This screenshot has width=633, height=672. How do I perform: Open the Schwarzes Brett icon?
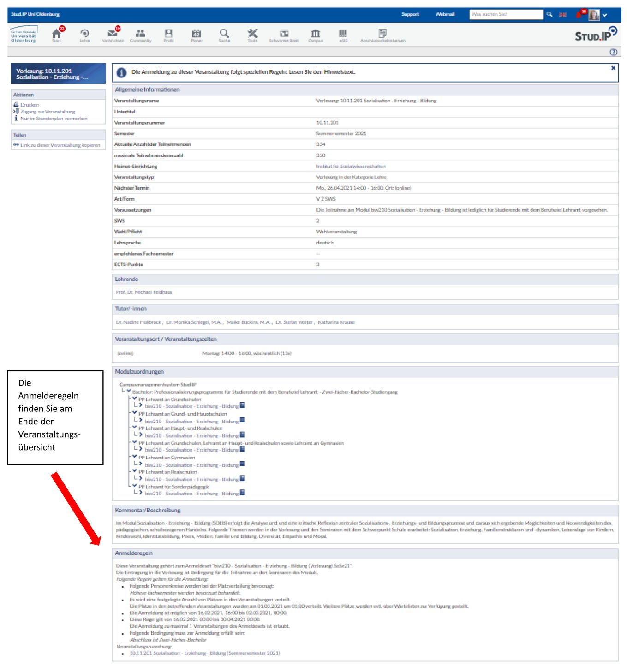pyautogui.click(x=284, y=34)
